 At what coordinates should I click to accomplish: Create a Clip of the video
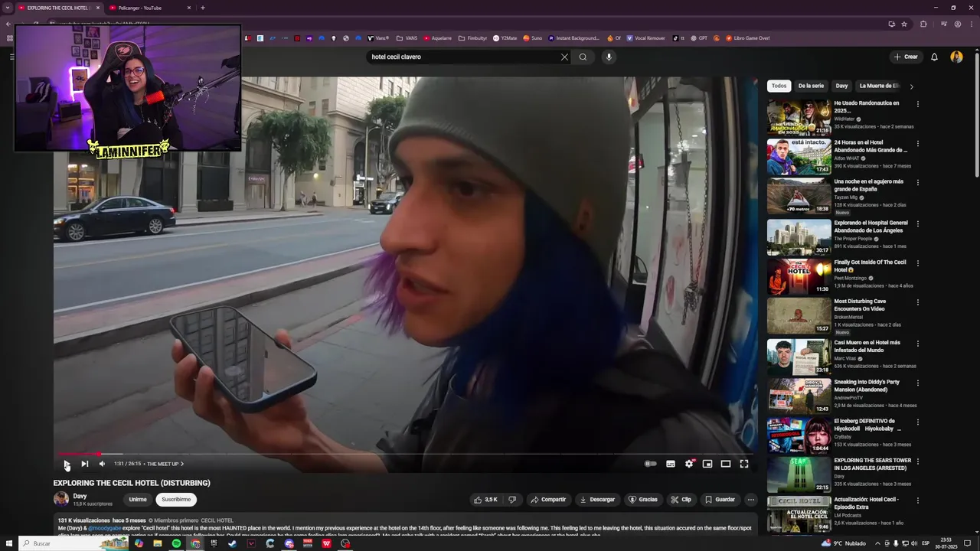click(x=681, y=500)
